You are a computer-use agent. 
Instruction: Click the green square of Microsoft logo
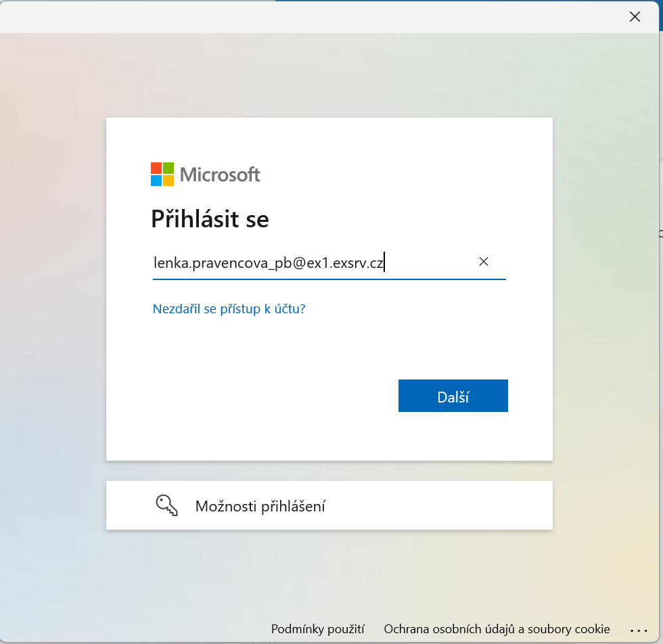(x=168, y=168)
